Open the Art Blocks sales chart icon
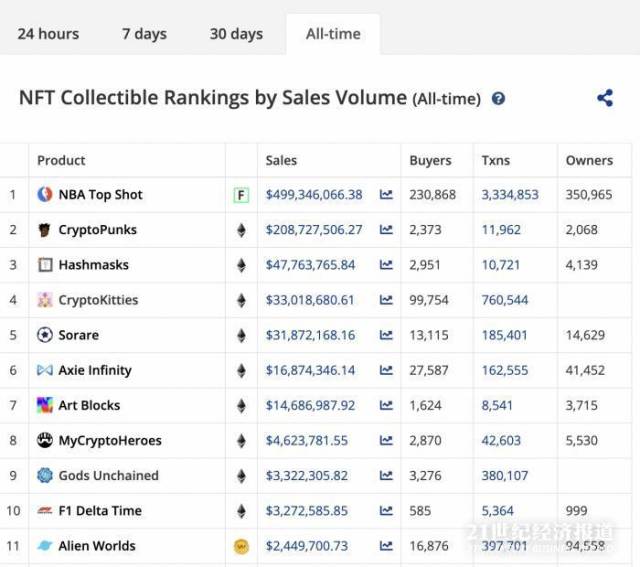640x567 pixels. click(x=386, y=405)
